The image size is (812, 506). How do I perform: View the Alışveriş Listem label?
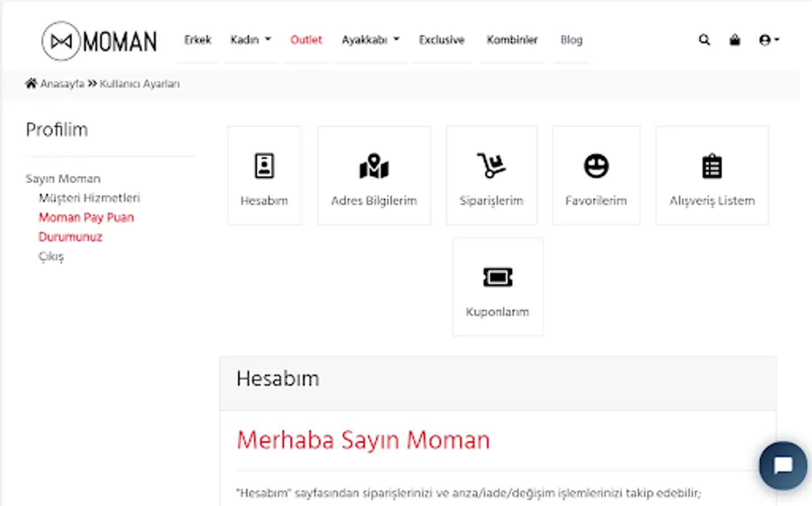click(x=712, y=201)
